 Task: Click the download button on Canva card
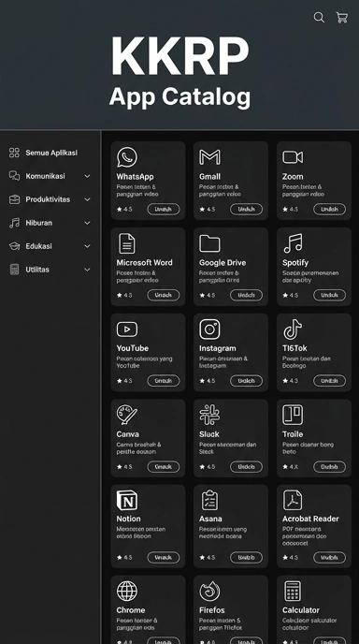(x=164, y=466)
